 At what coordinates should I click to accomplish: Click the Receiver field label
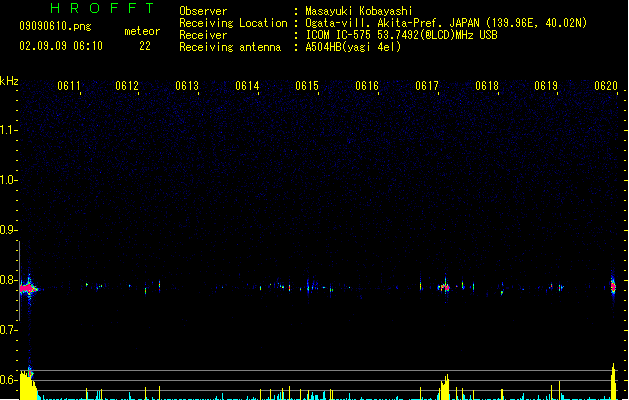coord(203,35)
